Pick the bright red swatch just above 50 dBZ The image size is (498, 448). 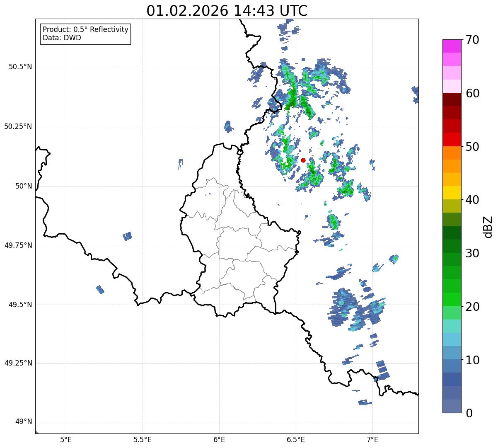click(452, 139)
